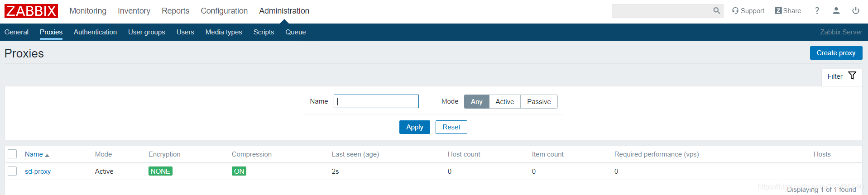Click the Mode column header
Image resolution: width=868 pixels, height=195 pixels.
103,154
